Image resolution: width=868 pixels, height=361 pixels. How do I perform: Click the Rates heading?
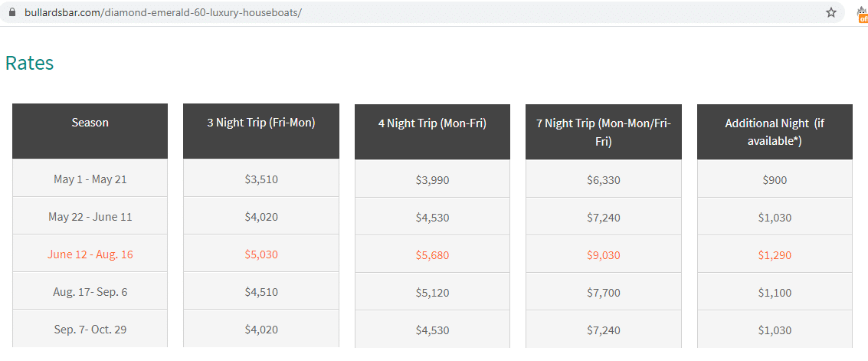[29, 63]
